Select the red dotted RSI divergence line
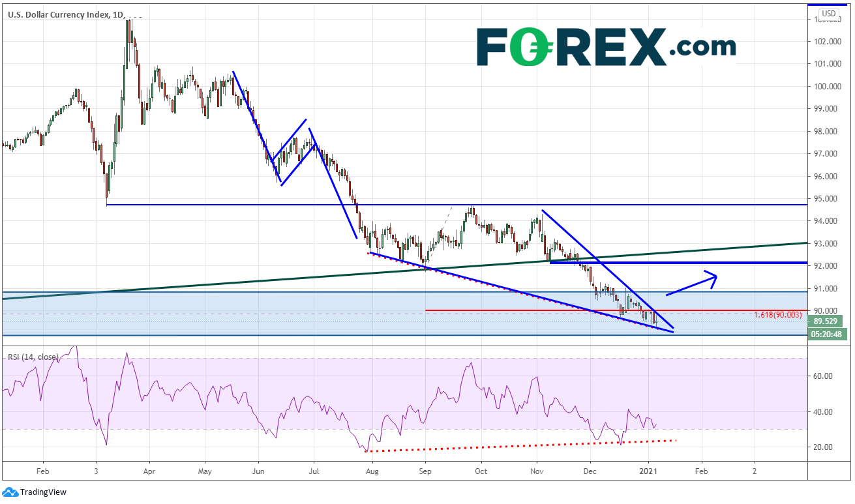Screen dimensions: 855x504 522,445
